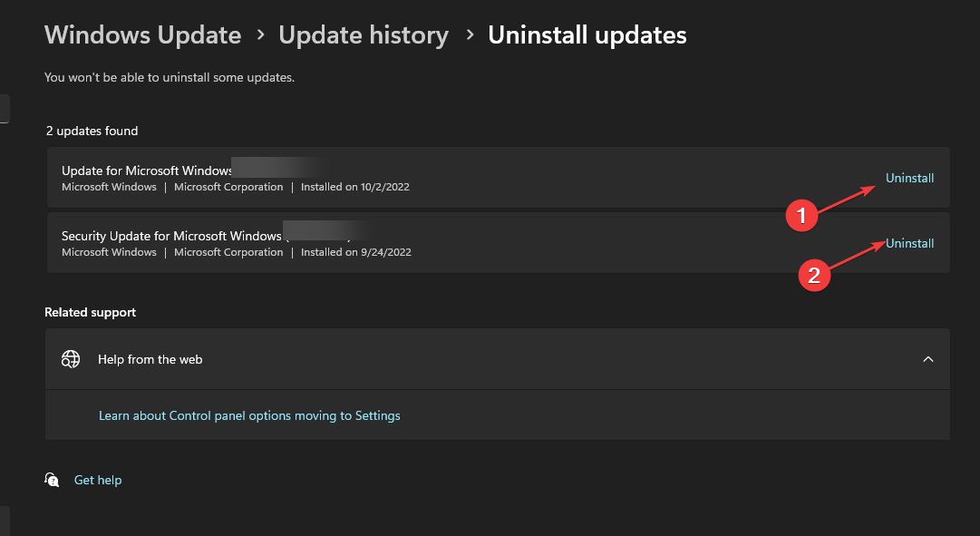Navigate to Update history breadcrumb

point(364,35)
